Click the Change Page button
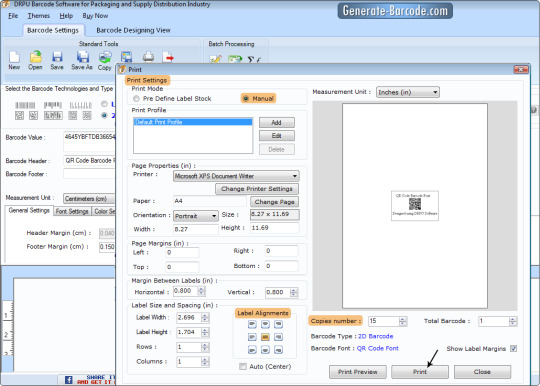Image resolution: width=540 pixels, height=386 pixels. pyautogui.click(x=274, y=202)
